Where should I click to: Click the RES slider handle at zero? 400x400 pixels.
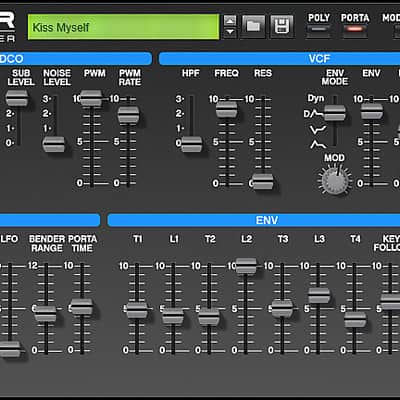click(263, 182)
